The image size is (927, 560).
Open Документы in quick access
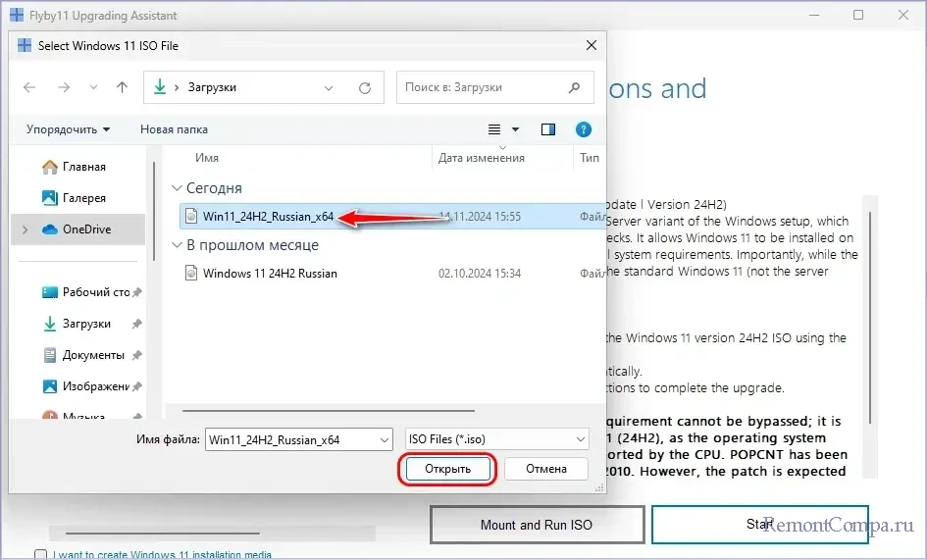pos(83,355)
